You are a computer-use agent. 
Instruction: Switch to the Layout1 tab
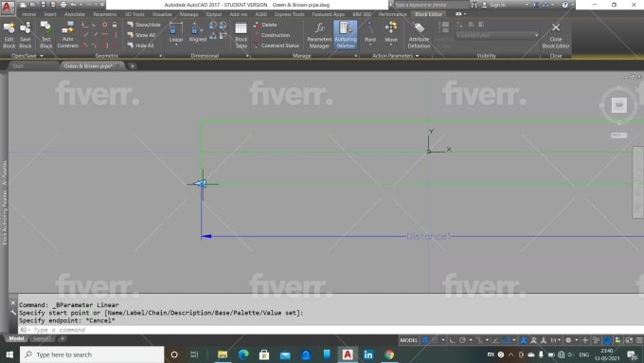pos(42,338)
